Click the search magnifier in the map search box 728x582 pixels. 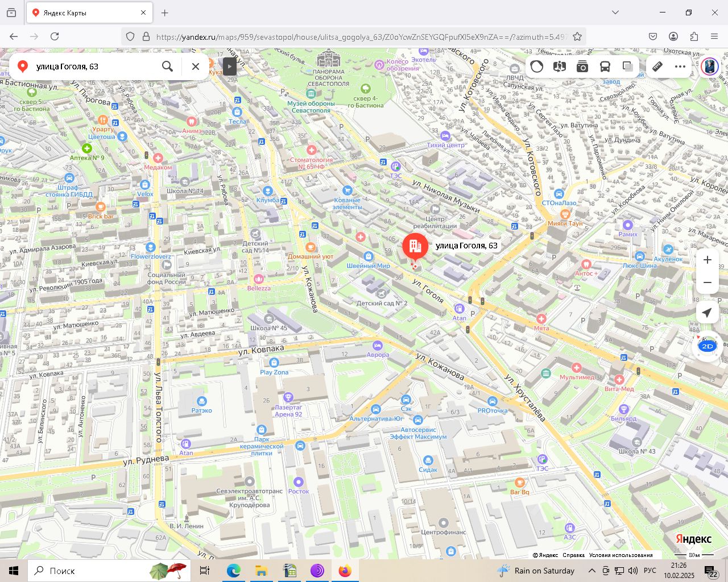pos(167,66)
